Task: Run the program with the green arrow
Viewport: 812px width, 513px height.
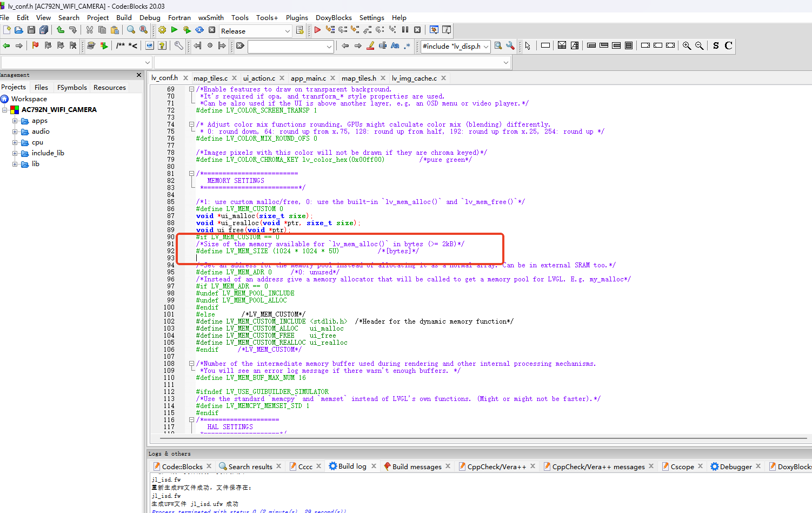Action: point(174,30)
